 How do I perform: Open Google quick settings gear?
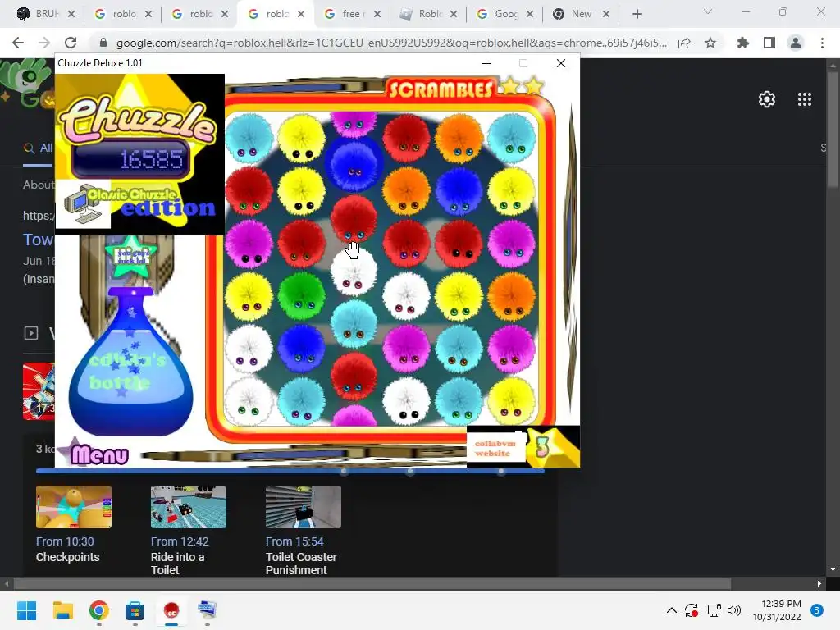pyautogui.click(x=767, y=99)
